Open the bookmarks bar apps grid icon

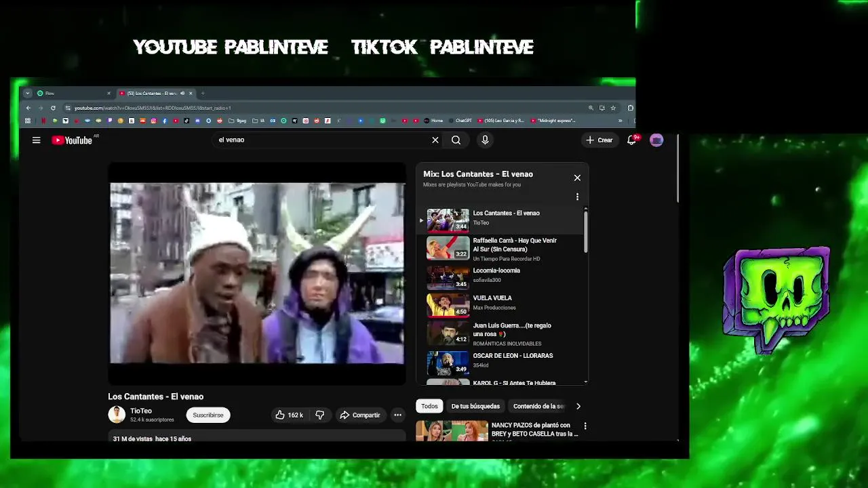pos(28,121)
